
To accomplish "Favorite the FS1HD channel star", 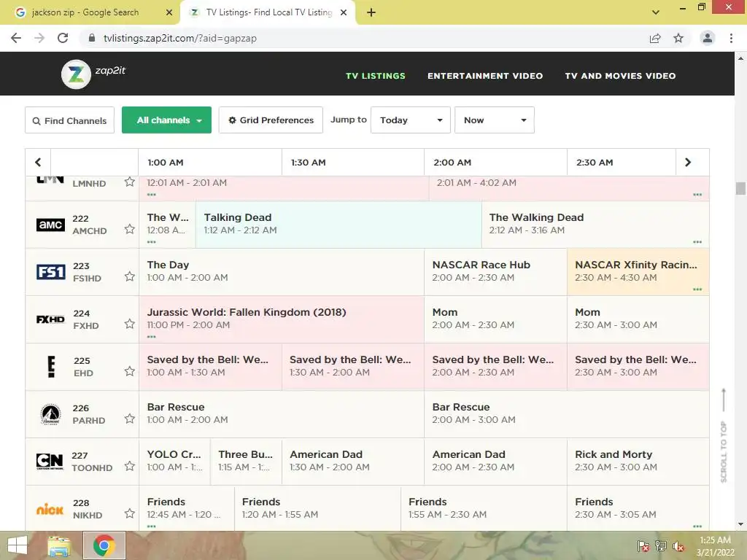I will pos(130,276).
